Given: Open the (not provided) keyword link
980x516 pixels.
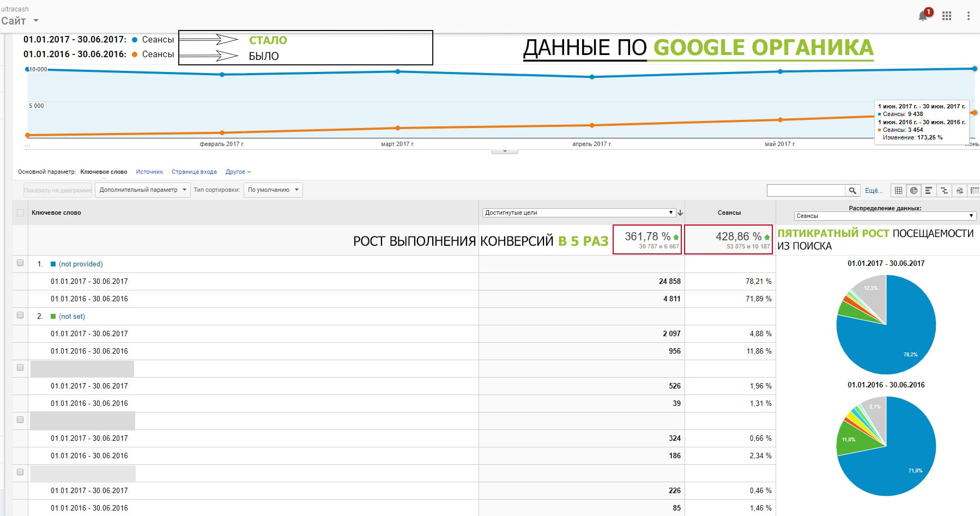Looking at the screenshot, I should click(81, 264).
